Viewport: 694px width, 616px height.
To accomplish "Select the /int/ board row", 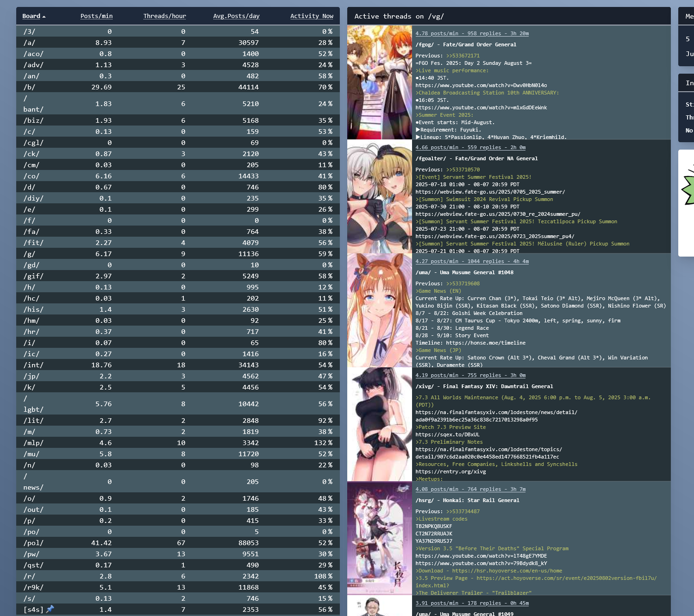I will pos(178,365).
